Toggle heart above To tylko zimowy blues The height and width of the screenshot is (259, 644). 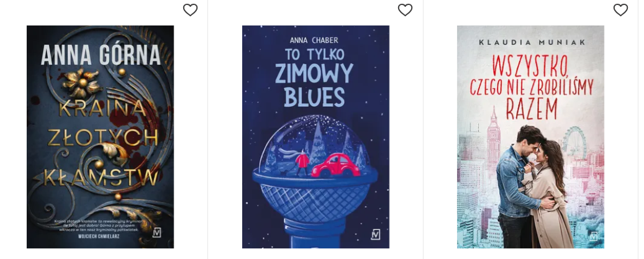coord(405,10)
